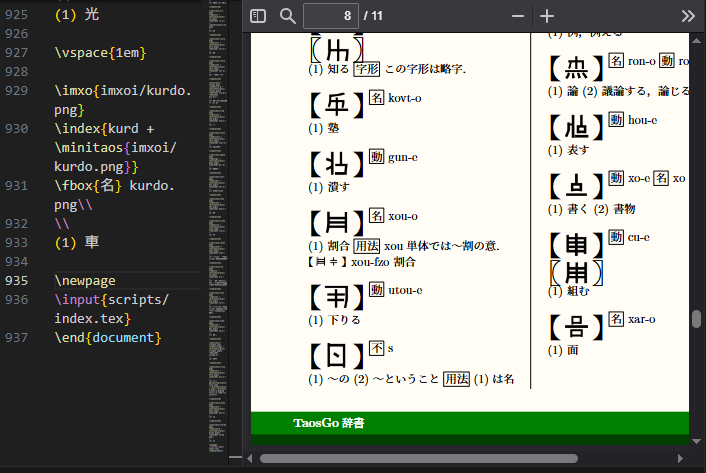Screen dimensions: 706x473
Task: Click \end{document} in the editor
Action: tap(108, 338)
